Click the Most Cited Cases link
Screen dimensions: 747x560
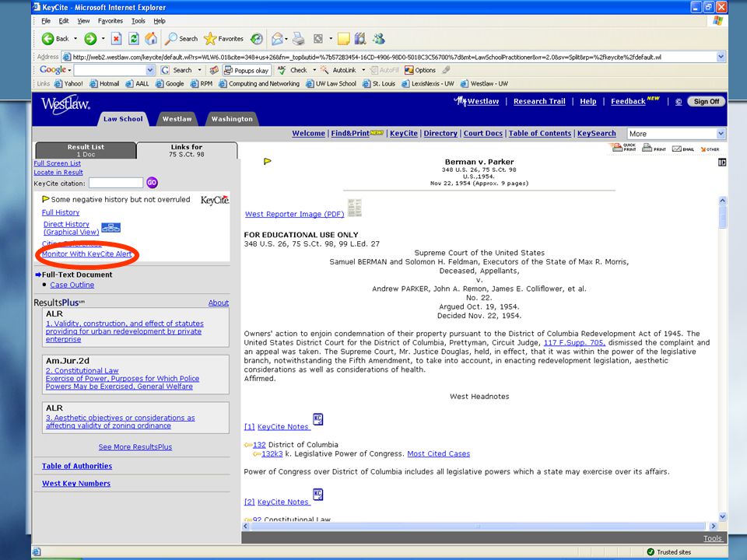[438, 453]
